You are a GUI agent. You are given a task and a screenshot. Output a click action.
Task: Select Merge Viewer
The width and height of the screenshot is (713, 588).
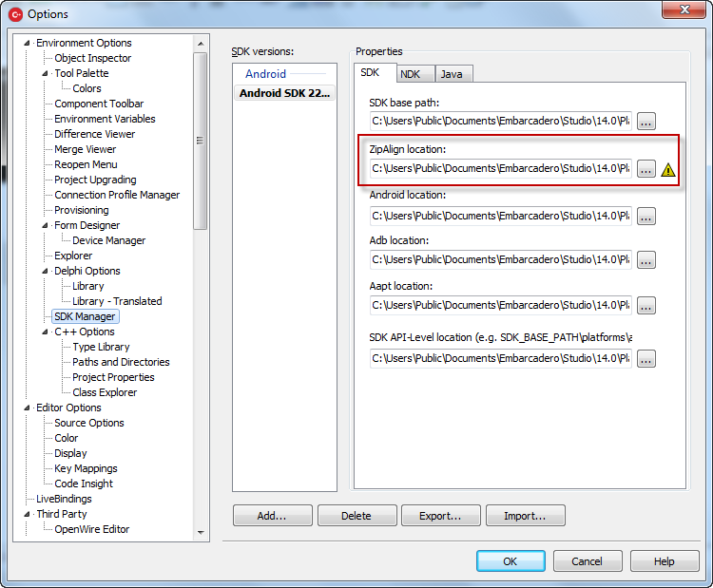click(85, 149)
